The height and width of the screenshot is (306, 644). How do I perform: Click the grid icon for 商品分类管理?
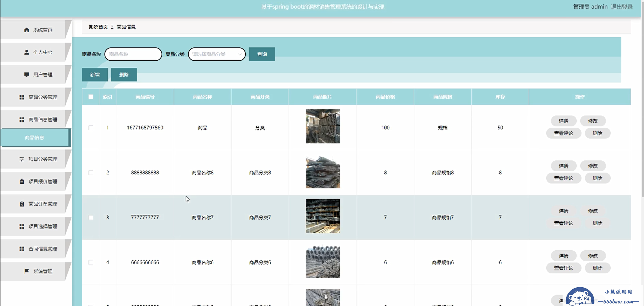click(22, 97)
